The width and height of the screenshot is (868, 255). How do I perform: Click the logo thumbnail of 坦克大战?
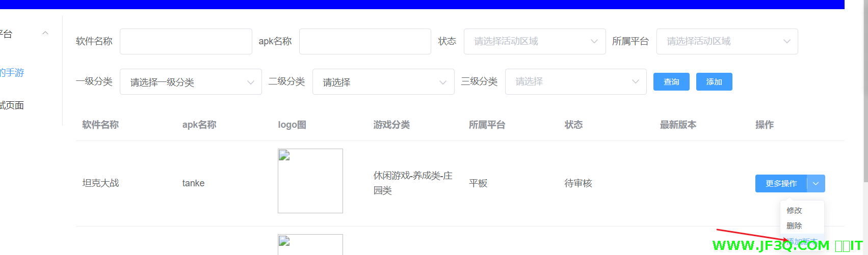tap(310, 181)
